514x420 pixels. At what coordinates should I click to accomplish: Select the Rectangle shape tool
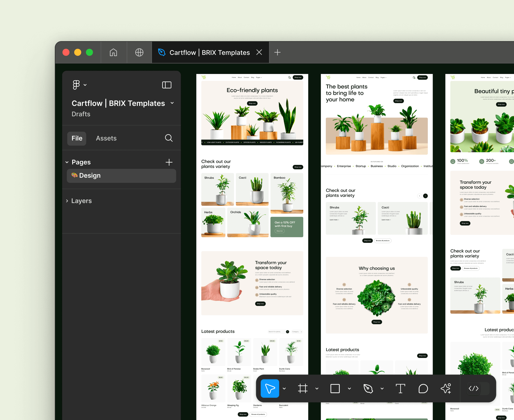pos(335,389)
